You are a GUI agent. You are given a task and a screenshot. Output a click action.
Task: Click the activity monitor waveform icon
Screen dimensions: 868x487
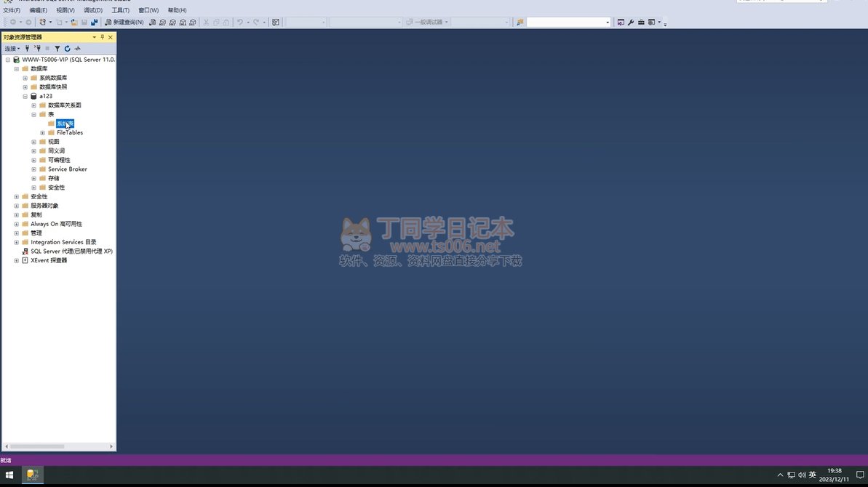77,49
